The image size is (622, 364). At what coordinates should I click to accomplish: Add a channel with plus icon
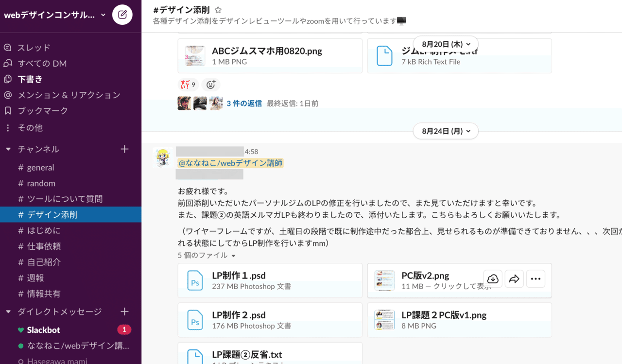point(124,149)
